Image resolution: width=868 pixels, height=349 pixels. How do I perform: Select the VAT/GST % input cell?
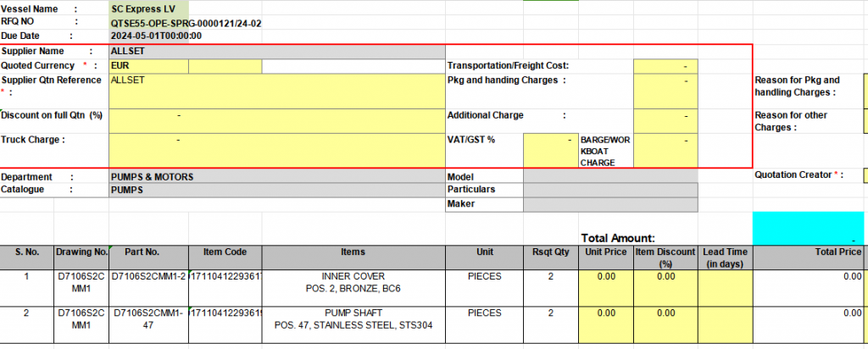549,149
